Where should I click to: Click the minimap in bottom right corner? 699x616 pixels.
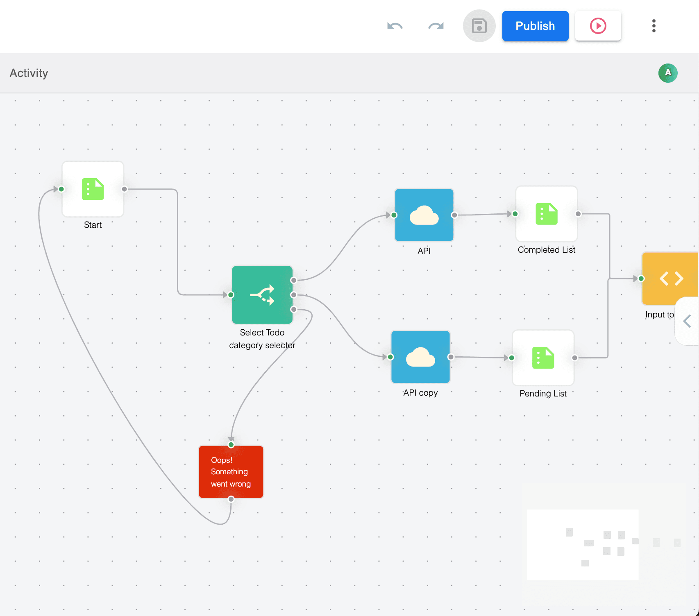583,545
